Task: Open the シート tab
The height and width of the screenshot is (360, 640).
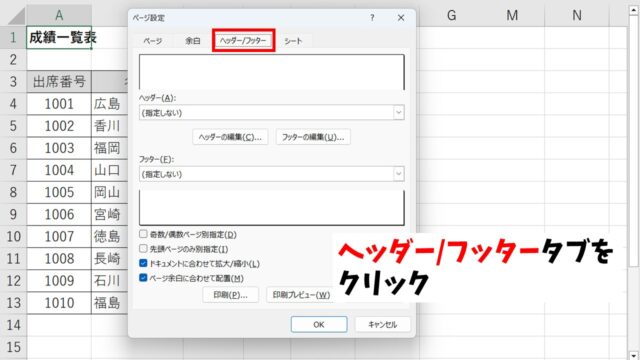Action: point(293,41)
